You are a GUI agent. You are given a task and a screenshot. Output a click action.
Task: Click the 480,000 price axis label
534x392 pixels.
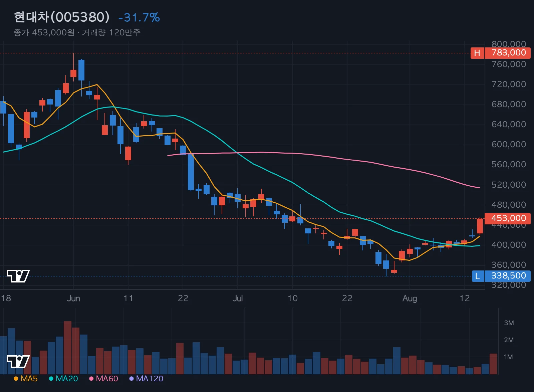point(509,205)
